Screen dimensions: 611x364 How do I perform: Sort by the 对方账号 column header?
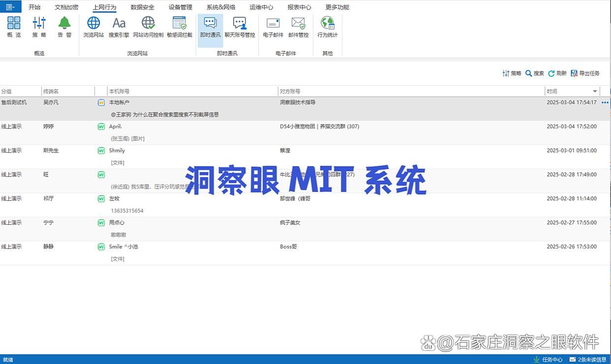point(411,91)
